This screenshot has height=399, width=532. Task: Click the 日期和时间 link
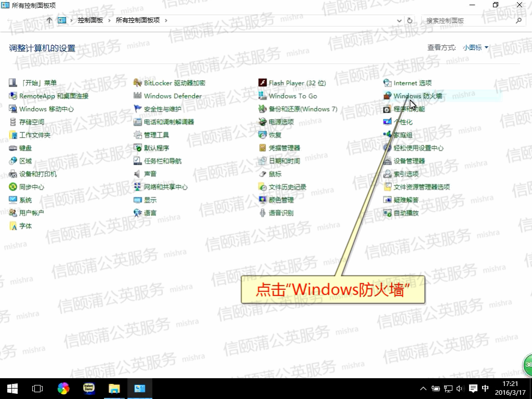pos(284,161)
